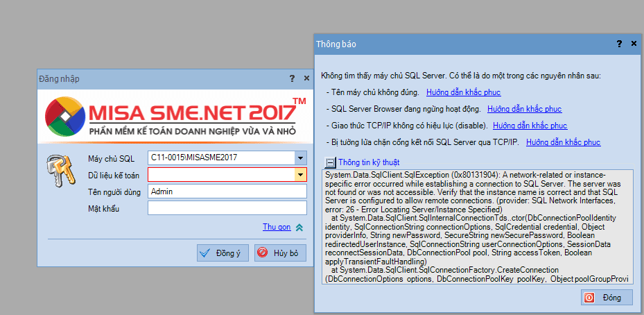Image resolution: width=644 pixels, height=315 pixels.
Task: Open the Máy chủ SQL dropdown arrow
Action: click(301, 157)
